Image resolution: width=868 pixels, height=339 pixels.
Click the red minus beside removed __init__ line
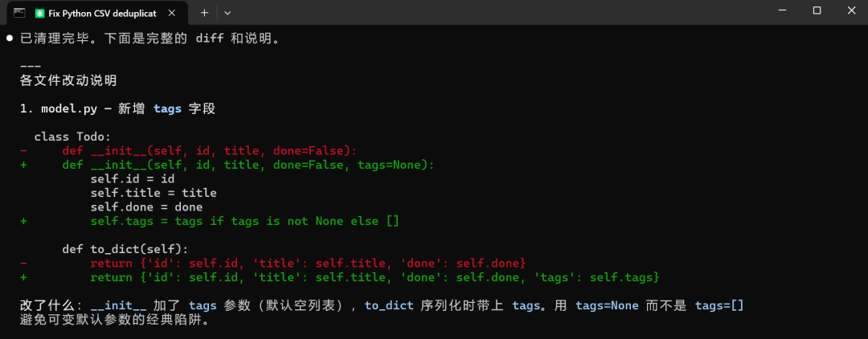24,151
